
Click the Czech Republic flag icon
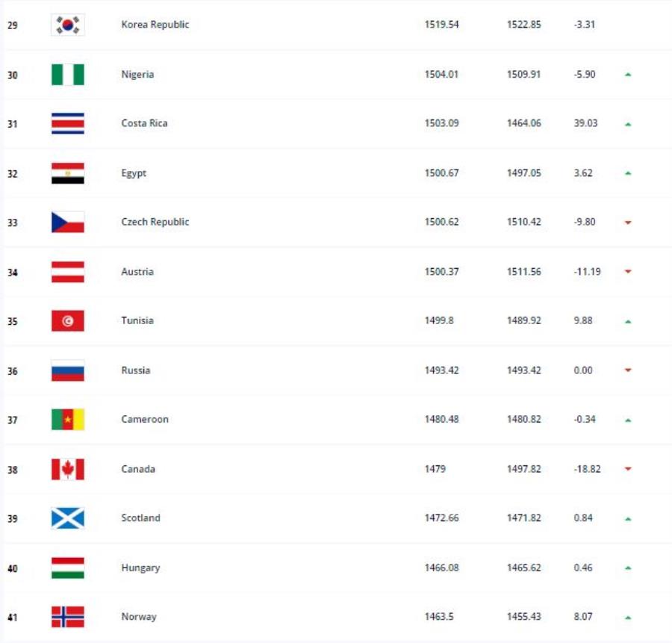point(68,222)
